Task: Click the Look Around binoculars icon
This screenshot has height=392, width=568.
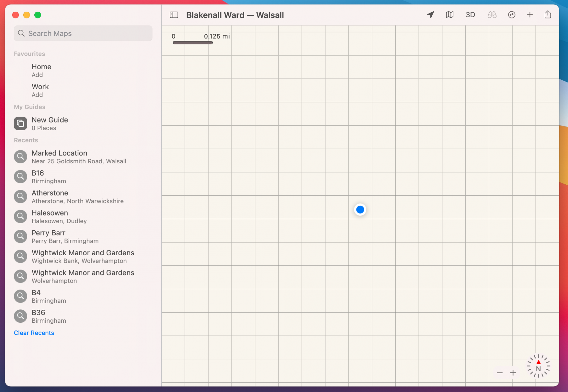Action: pos(492,15)
